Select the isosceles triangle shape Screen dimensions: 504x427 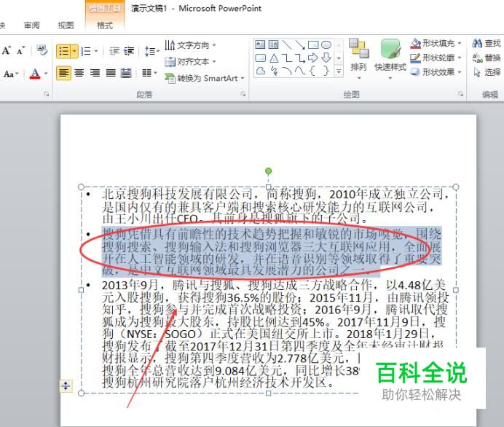tap(274, 58)
